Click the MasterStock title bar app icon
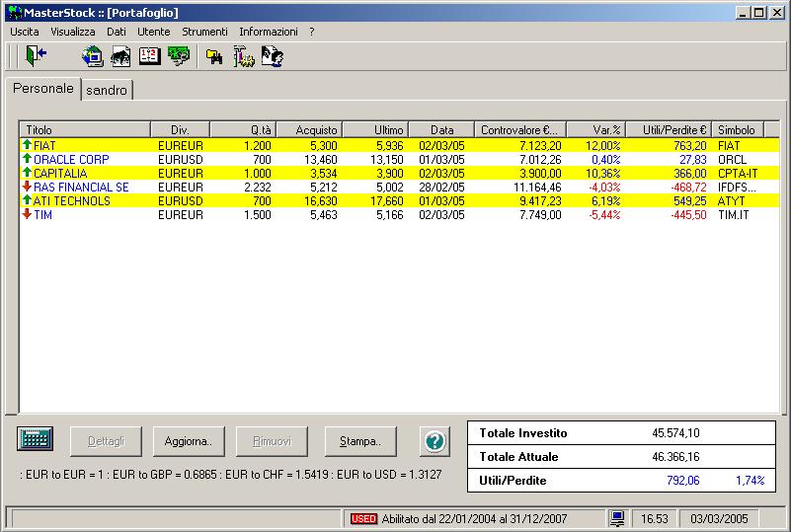Viewport: 791px width, 532px height. click(x=15, y=13)
